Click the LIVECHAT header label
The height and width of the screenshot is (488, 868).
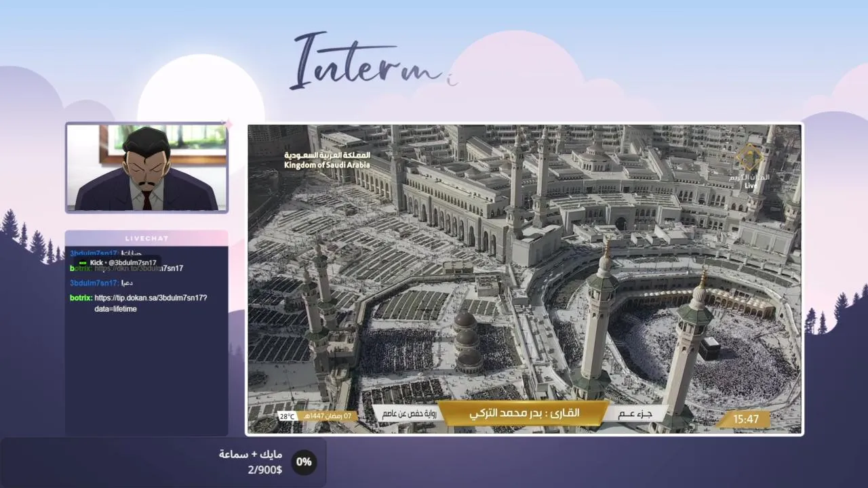click(x=146, y=238)
